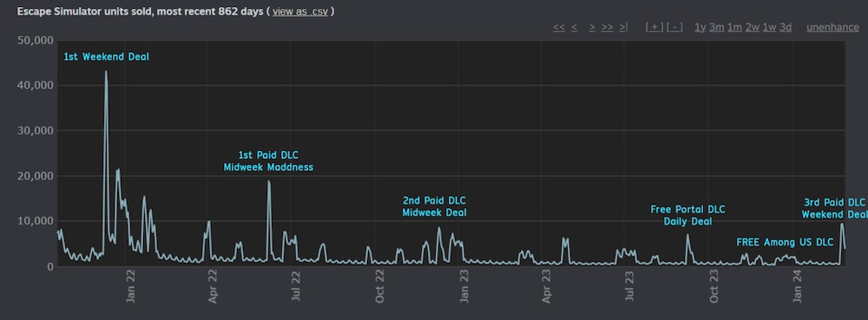The height and width of the screenshot is (320, 868).
Task: Click the 'Apr 23' x-axis label
Action: [546, 287]
